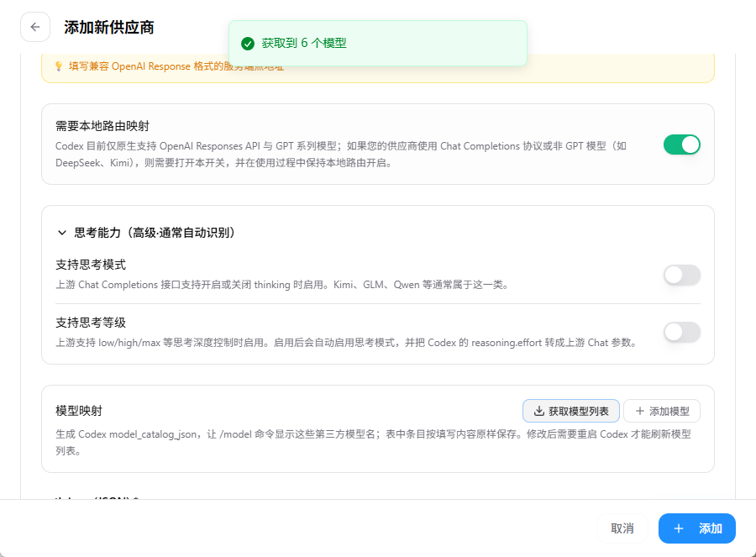Click the OpenAI Response hint text
The width and height of the screenshot is (756, 557).
pos(176,66)
